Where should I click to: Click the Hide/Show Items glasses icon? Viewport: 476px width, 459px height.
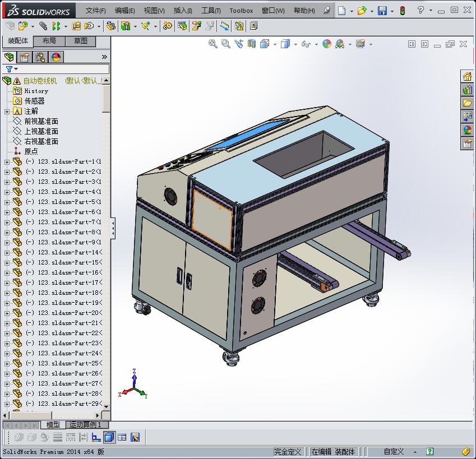[304, 44]
